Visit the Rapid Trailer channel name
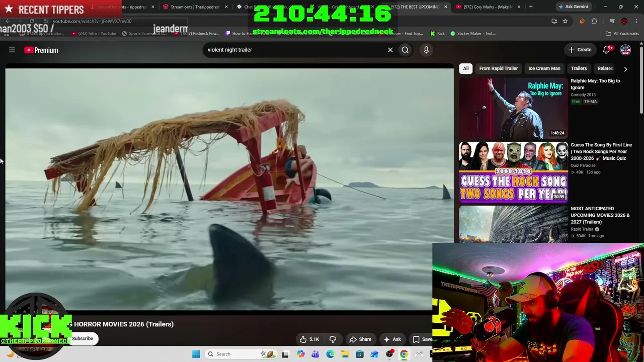This screenshot has width=644, height=362. coord(582,229)
